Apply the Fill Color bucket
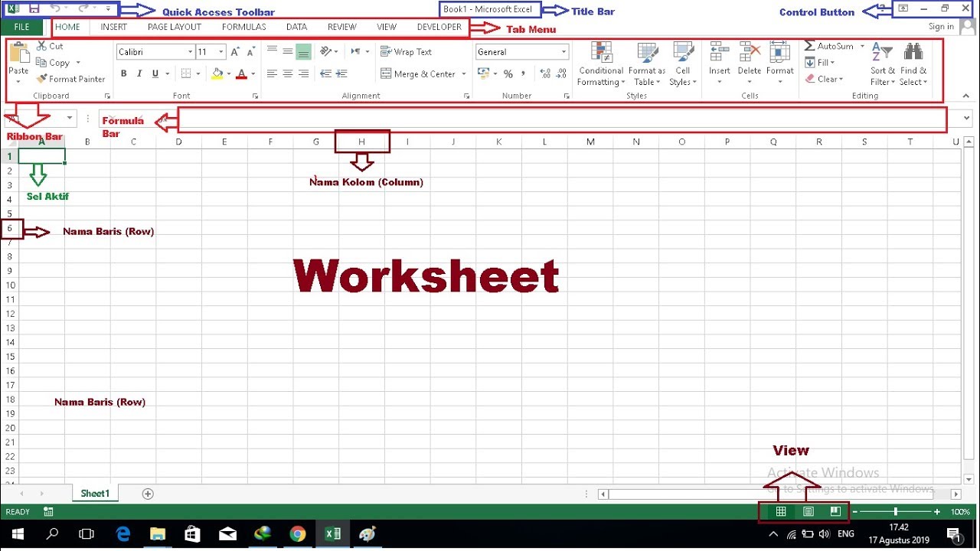Image resolution: width=980 pixels, height=551 pixels. [217, 74]
